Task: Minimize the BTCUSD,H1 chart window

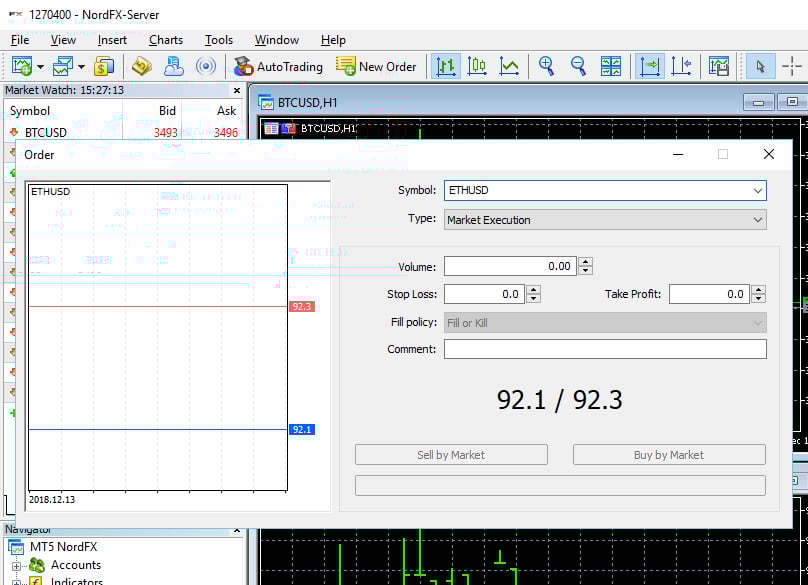Action: tap(759, 102)
